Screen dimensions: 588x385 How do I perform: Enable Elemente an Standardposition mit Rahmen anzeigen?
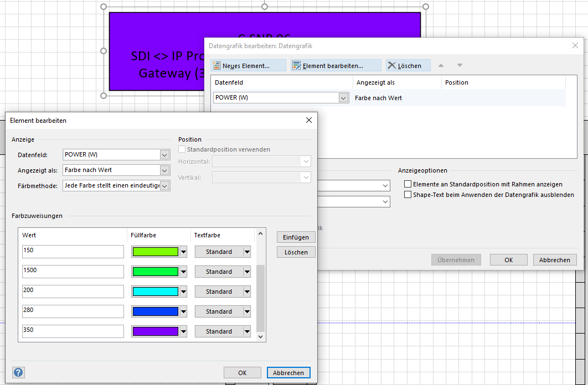click(x=408, y=184)
